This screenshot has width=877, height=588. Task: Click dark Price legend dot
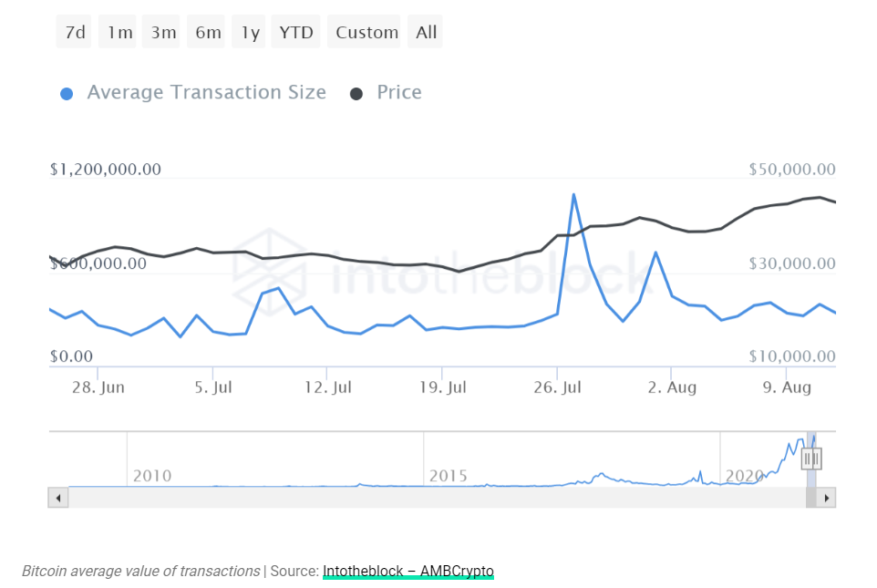coord(356,94)
